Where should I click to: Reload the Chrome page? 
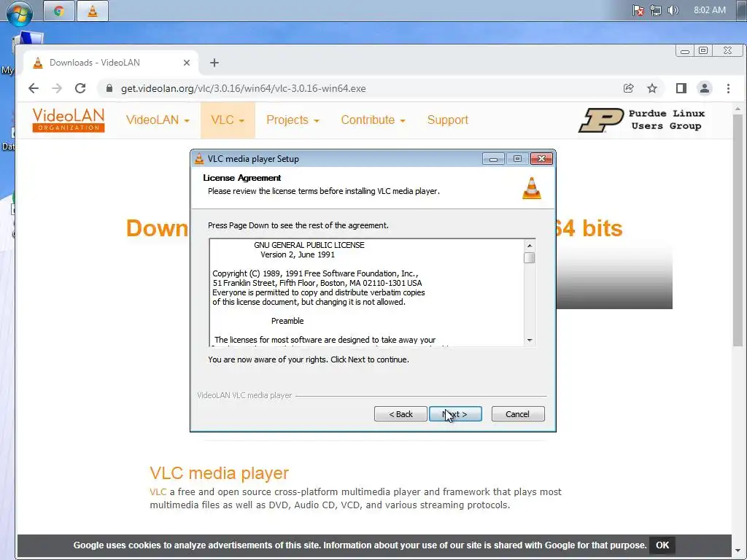coord(80,88)
